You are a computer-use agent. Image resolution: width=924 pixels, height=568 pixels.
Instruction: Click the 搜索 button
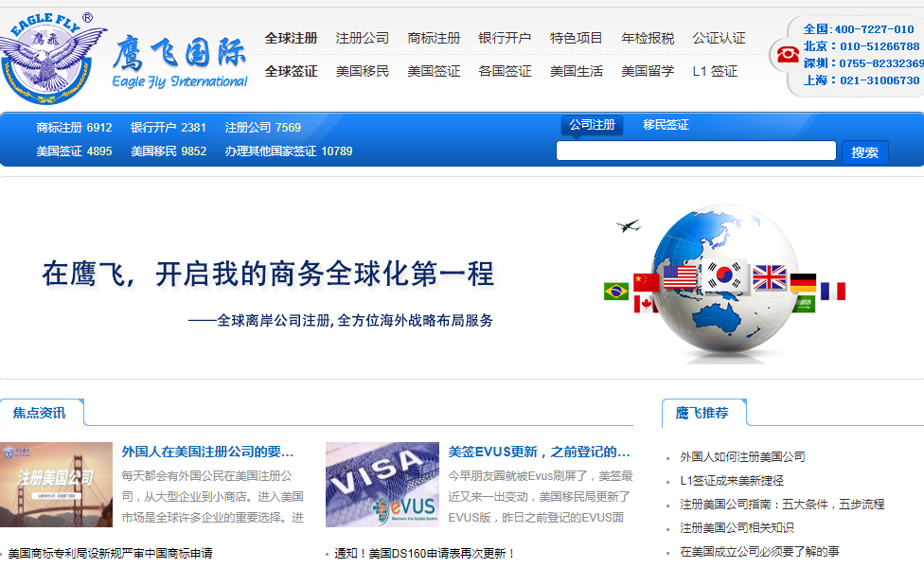click(864, 151)
